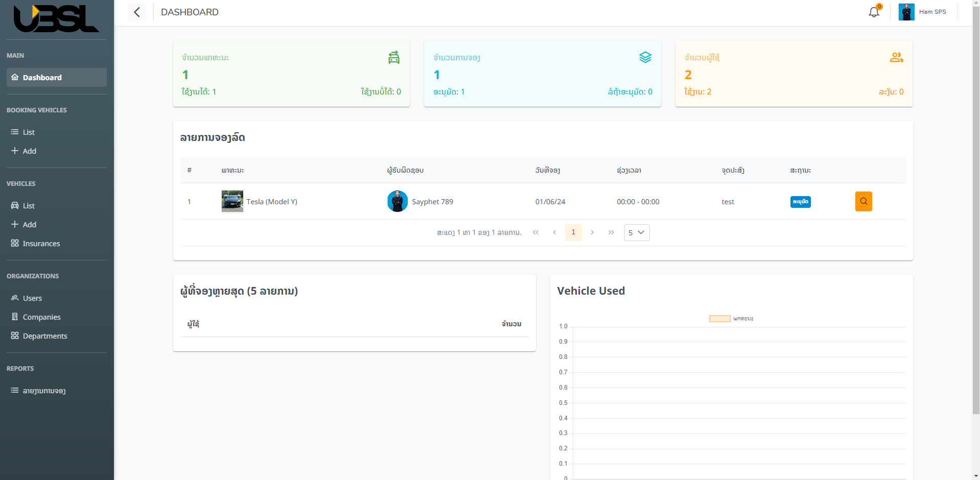Open booking details with the orange magnifier button

click(x=863, y=201)
